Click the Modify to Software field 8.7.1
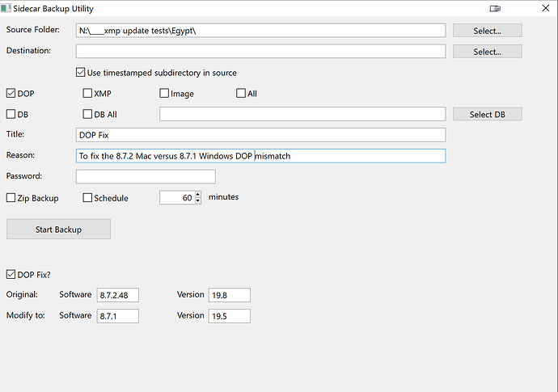This screenshot has width=558, height=392. click(x=118, y=316)
